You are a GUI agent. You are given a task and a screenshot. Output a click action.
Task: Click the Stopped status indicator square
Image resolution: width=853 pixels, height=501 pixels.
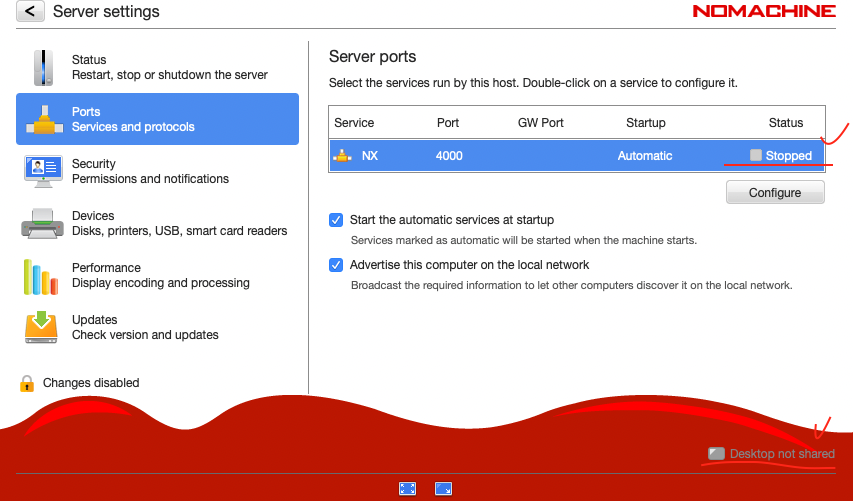pos(756,155)
